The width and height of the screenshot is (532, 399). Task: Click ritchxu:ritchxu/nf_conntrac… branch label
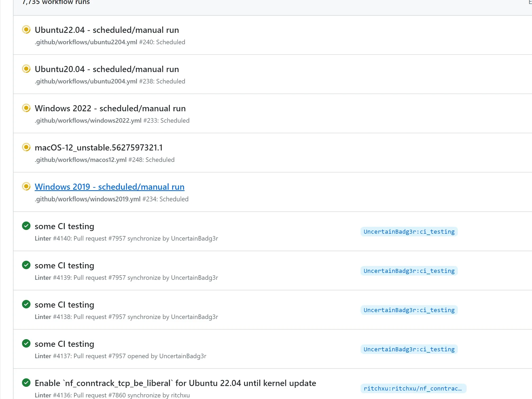coord(413,388)
